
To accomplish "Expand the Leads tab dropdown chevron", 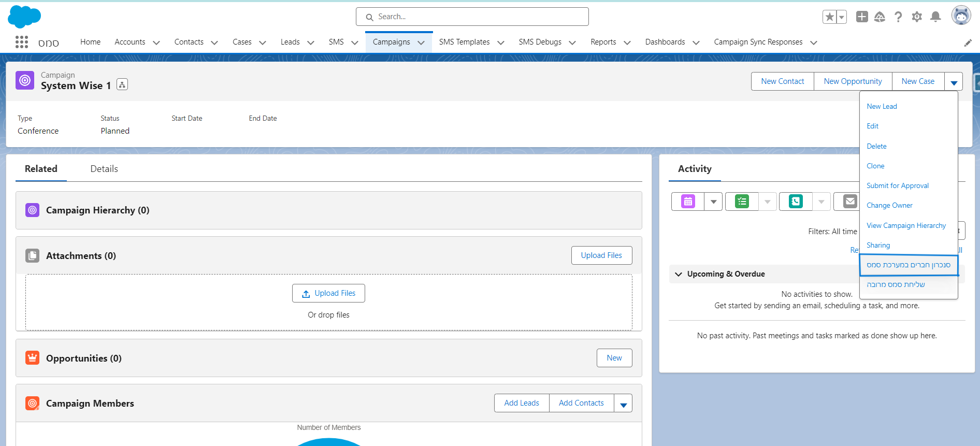I will pyautogui.click(x=311, y=42).
